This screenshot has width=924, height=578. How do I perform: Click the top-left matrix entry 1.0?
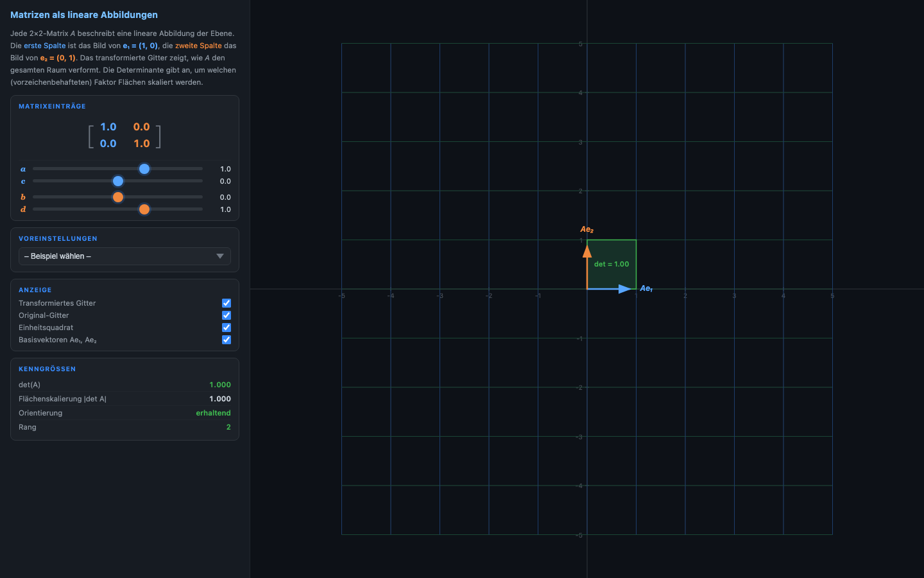click(x=108, y=127)
